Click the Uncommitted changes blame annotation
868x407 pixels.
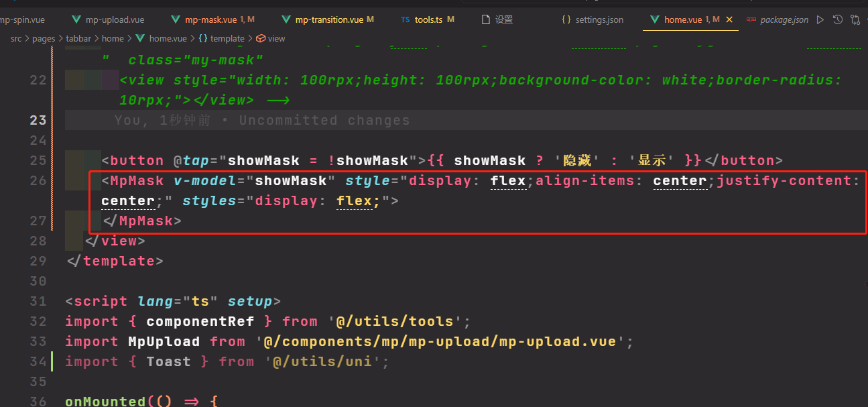click(261, 121)
